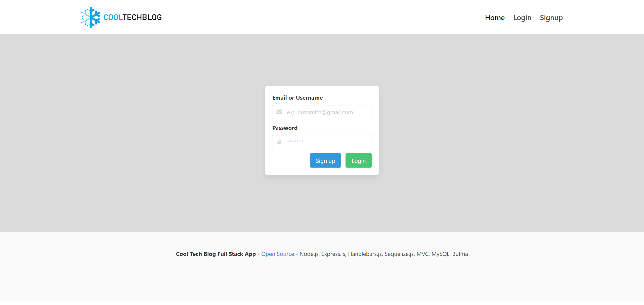Click the Email or Username input field

coord(322,112)
